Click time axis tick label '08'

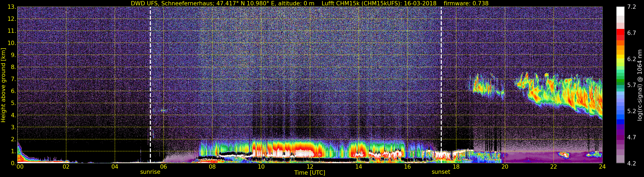(x=212, y=167)
